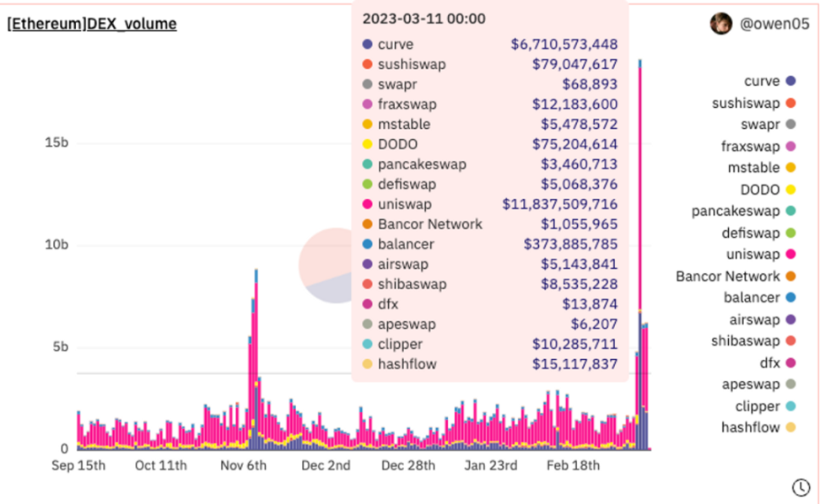The height and width of the screenshot is (504, 820).
Task: Click the blue curve dot in right legend
Action: point(790,82)
